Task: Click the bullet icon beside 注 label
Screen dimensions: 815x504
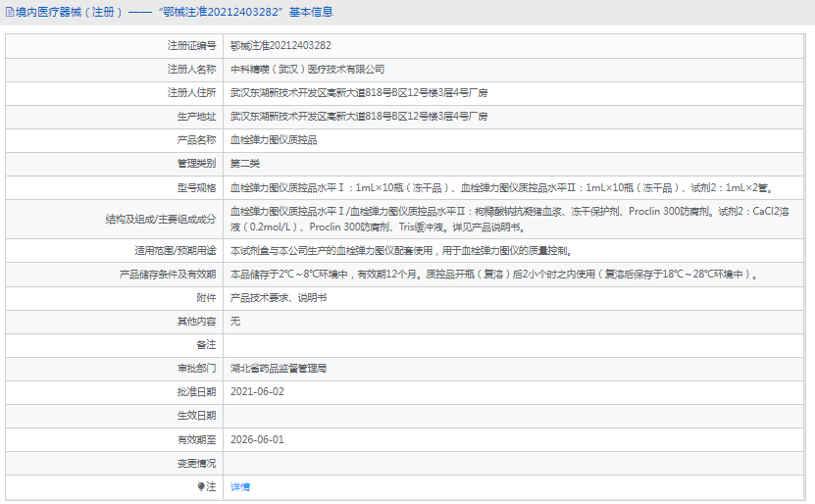Action: tap(201, 486)
